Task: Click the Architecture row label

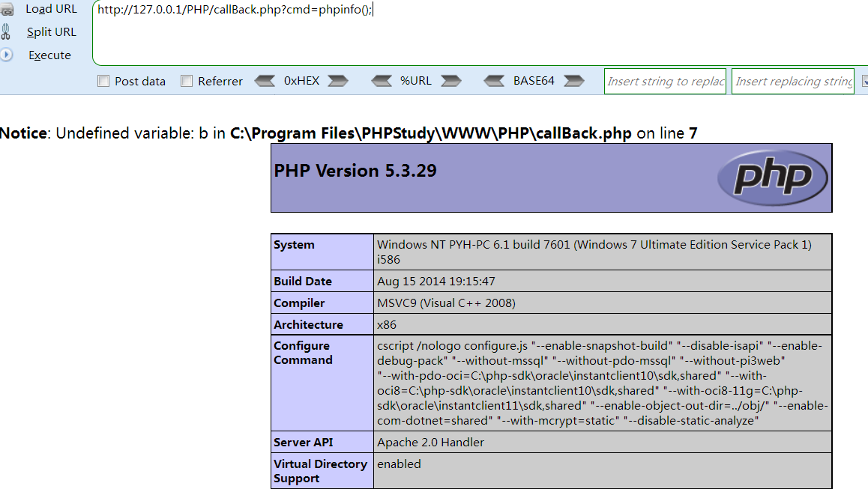Action: (x=308, y=325)
